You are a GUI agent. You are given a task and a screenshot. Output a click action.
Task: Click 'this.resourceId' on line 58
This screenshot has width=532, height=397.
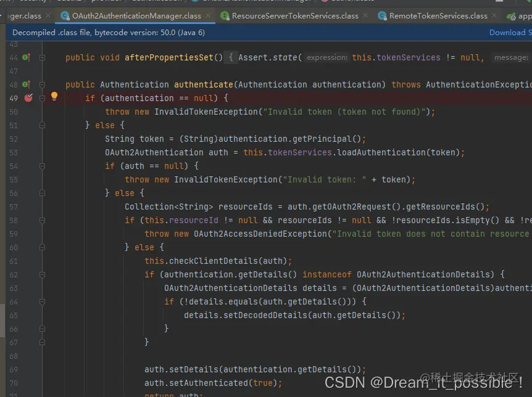pyautogui.click(x=181, y=220)
